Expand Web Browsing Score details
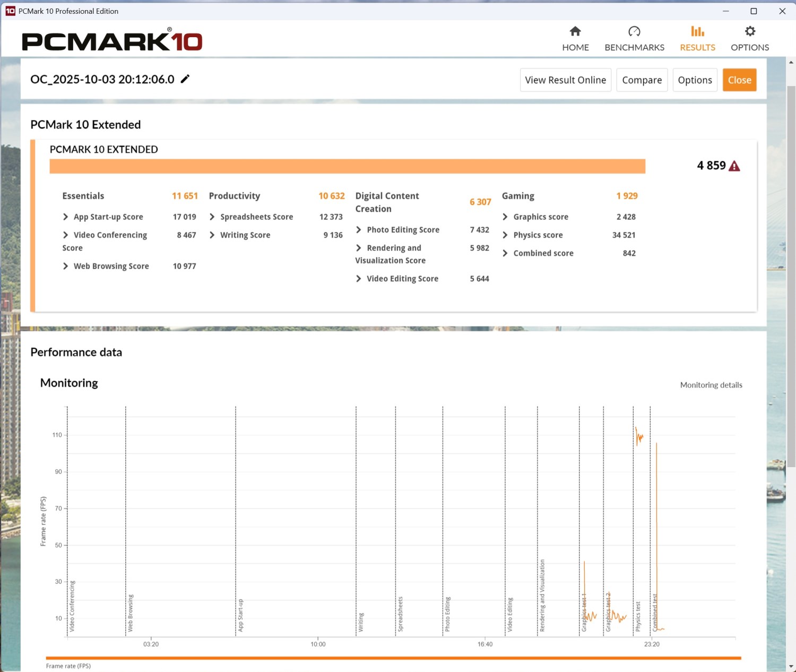796x672 pixels. [66, 266]
